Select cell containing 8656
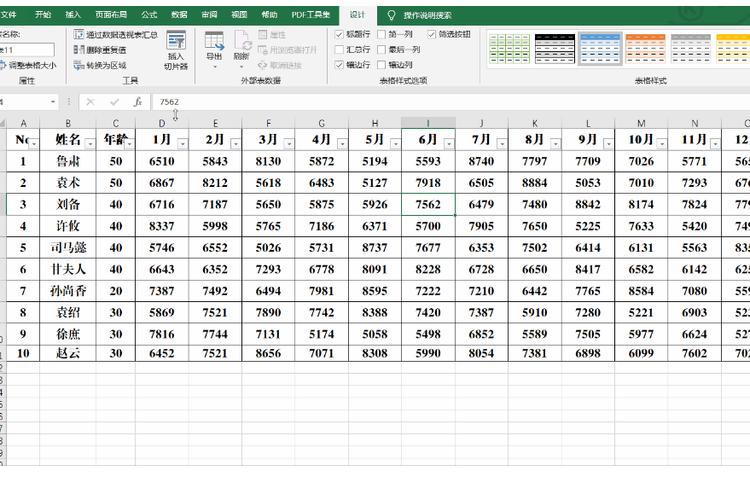Viewport: 750px width, 500px height. click(268, 353)
